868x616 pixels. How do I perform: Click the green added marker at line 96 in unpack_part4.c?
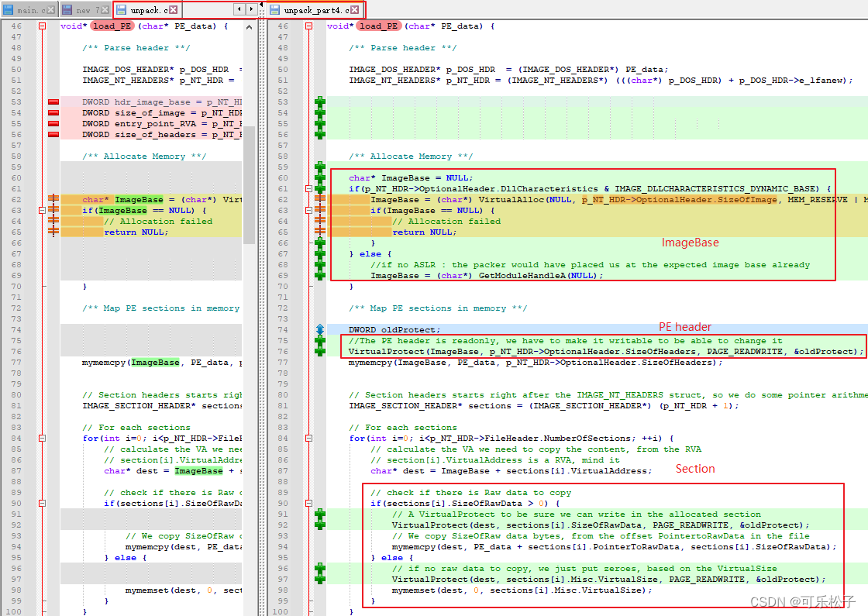click(320, 569)
